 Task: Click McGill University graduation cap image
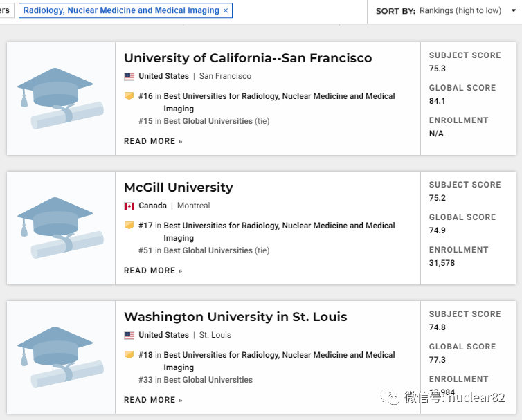(x=61, y=228)
